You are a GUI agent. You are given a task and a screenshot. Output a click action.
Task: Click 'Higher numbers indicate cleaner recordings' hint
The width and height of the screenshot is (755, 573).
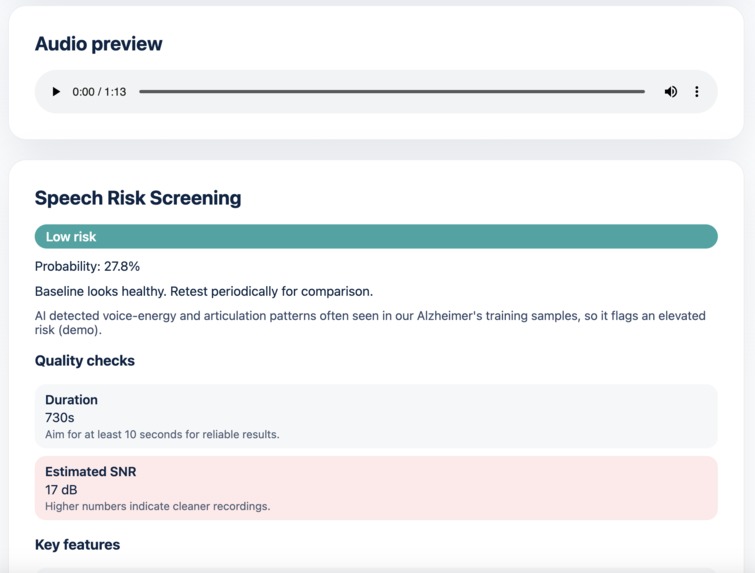click(x=157, y=506)
